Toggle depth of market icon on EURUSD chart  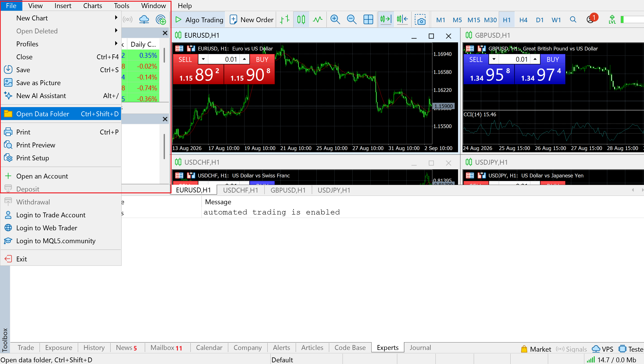tap(179, 49)
